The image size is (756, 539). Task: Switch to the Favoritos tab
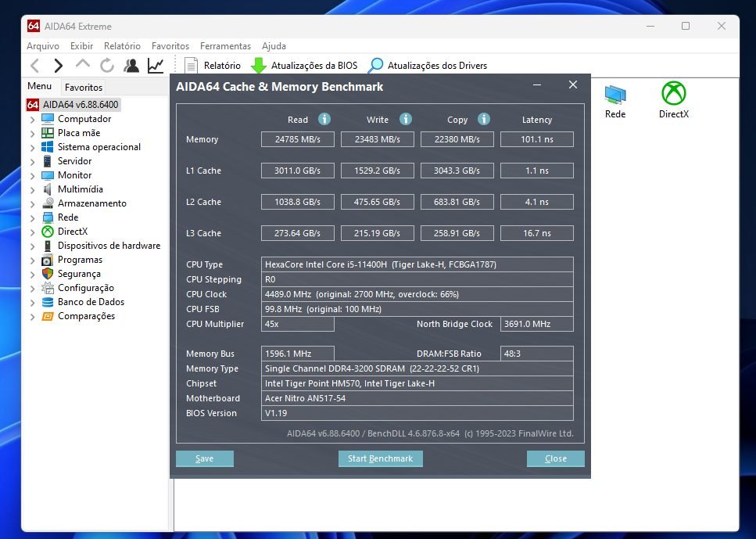[84, 88]
